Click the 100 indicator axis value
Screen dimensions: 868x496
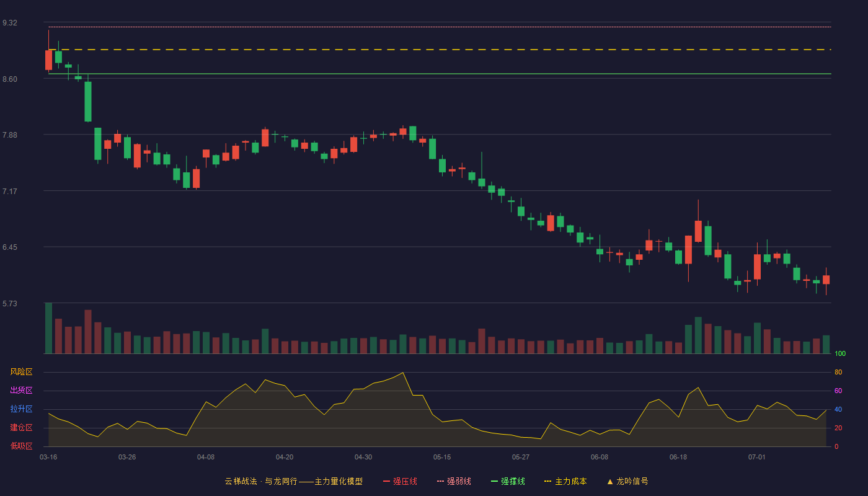click(840, 354)
